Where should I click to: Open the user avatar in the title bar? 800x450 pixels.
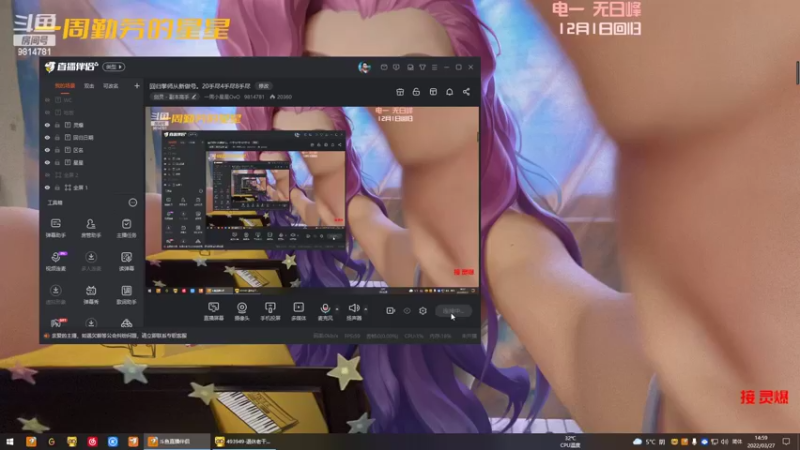point(364,67)
